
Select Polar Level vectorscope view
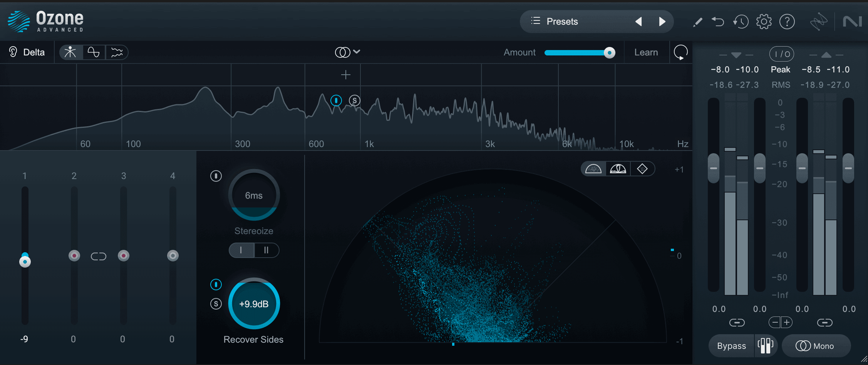[618, 169]
